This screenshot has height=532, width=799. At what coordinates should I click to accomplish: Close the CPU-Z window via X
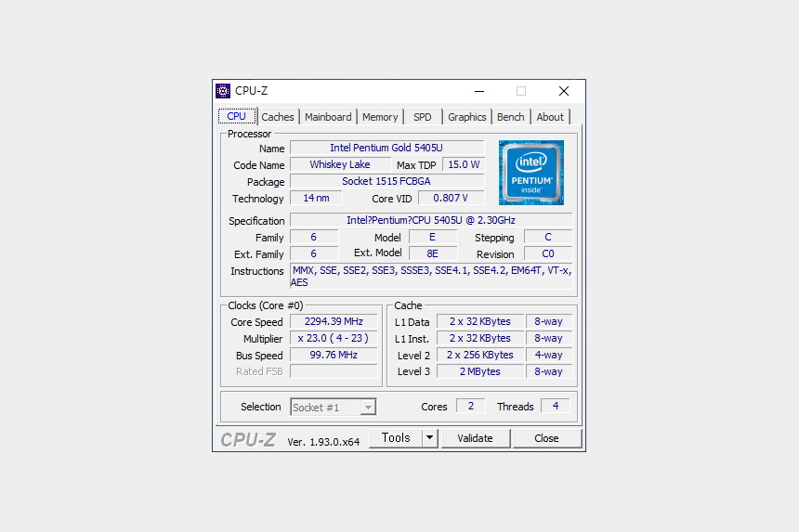click(x=564, y=91)
